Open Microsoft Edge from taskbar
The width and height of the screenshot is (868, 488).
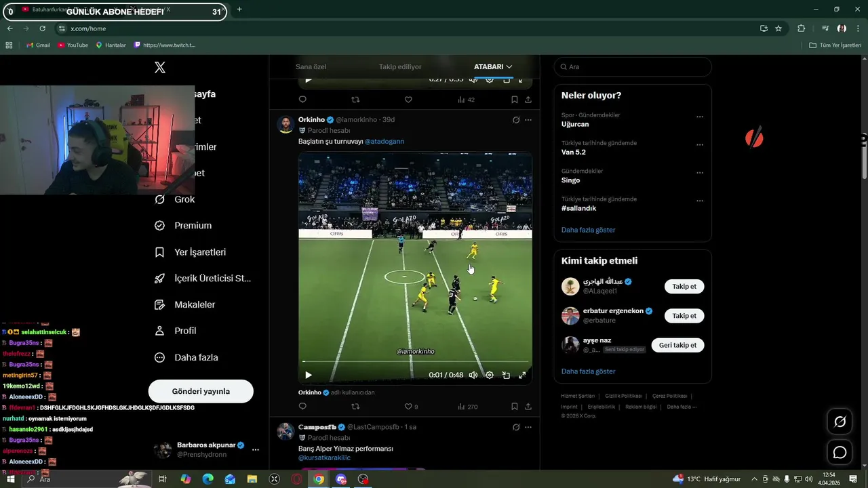click(x=208, y=479)
